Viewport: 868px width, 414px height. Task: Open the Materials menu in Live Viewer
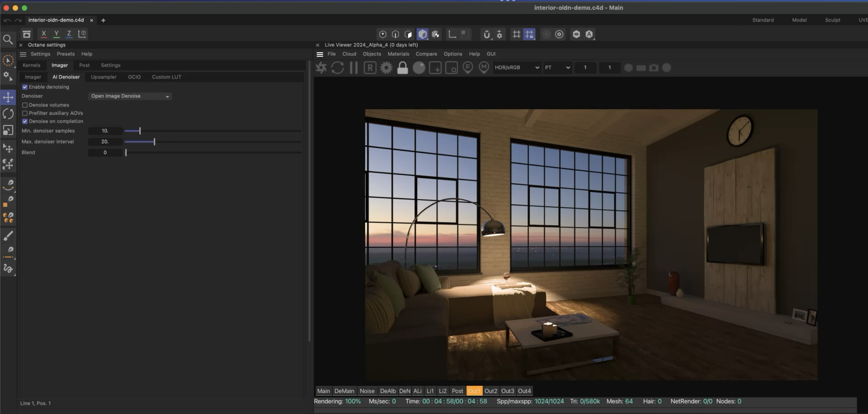(x=398, y=54)
